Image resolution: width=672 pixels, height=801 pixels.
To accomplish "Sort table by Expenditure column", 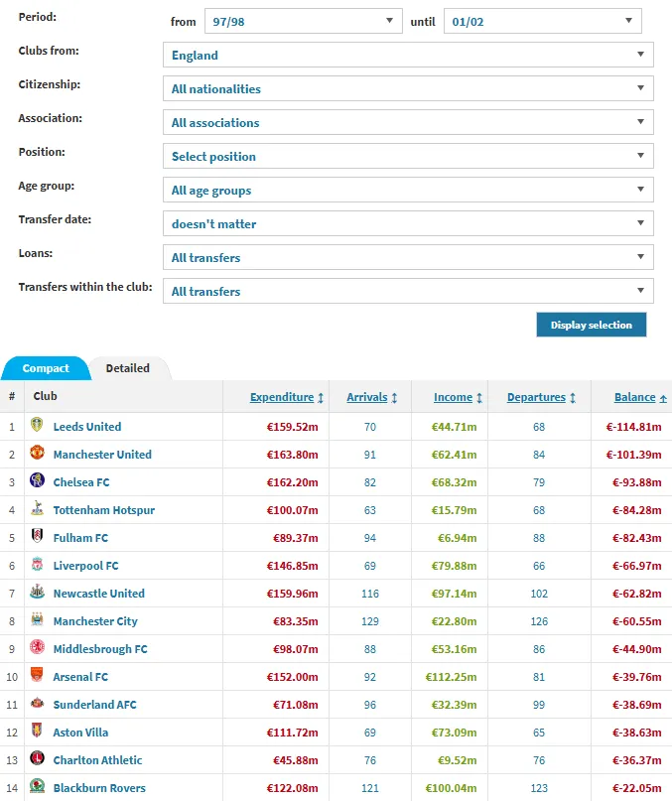I will (287, 397).
